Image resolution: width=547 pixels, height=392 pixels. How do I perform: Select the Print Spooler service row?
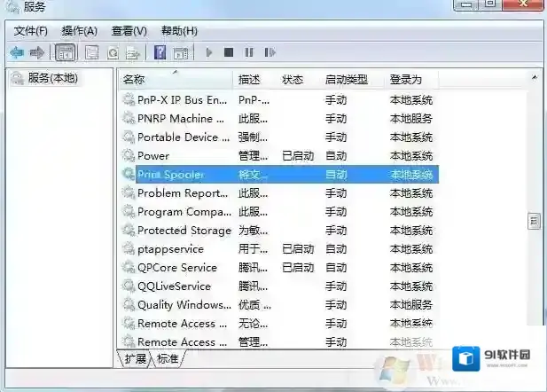coord(170,175)
